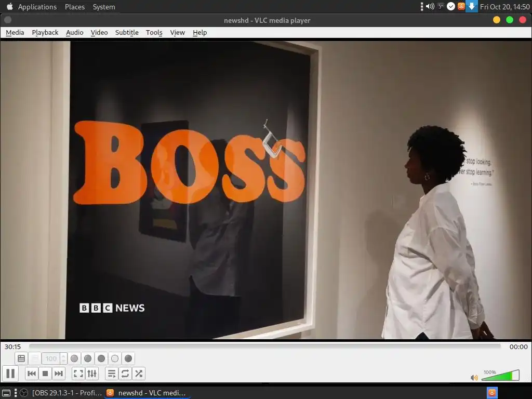
Task: Mute audio via the speaker icon
Action: coord(474,377)
